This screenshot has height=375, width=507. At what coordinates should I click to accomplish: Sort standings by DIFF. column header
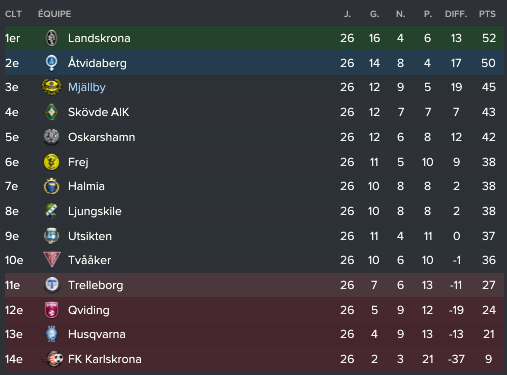coord(456,14)
